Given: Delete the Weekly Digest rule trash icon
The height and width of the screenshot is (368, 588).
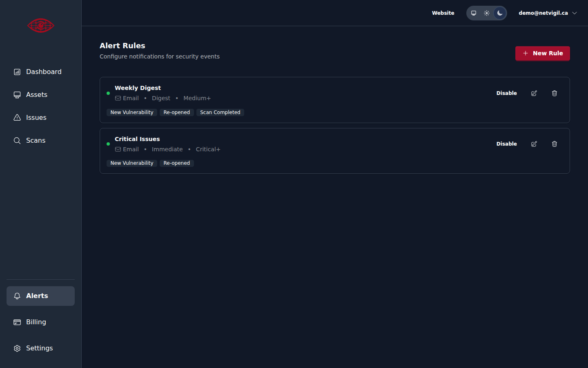Looking at the screenshot, I should point(555,93).
